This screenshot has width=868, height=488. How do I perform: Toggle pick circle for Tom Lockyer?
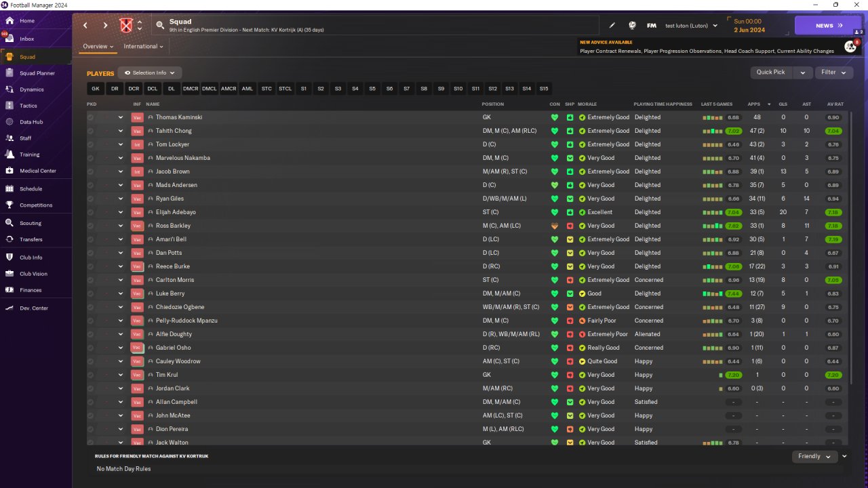(x=91, y=144)
